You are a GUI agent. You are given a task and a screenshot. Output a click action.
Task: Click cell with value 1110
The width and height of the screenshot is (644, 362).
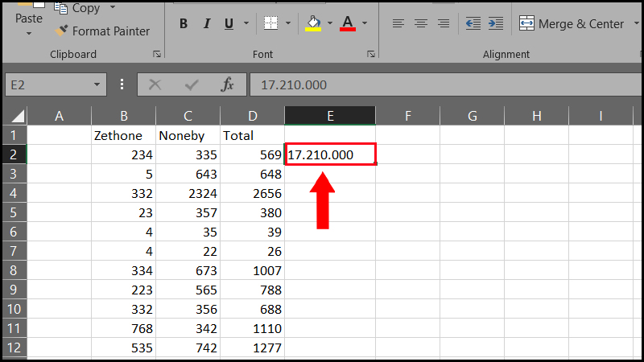[x=253, y=328]
